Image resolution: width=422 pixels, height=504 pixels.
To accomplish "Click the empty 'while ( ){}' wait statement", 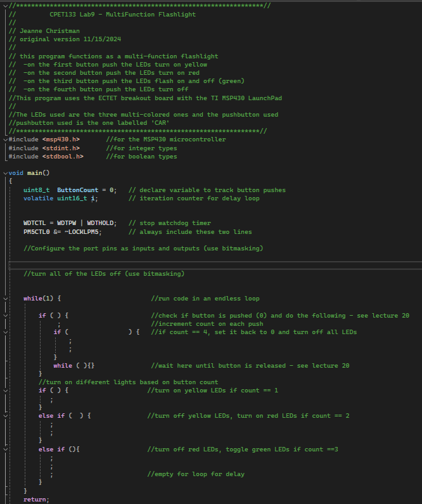I will click(74, 366).
